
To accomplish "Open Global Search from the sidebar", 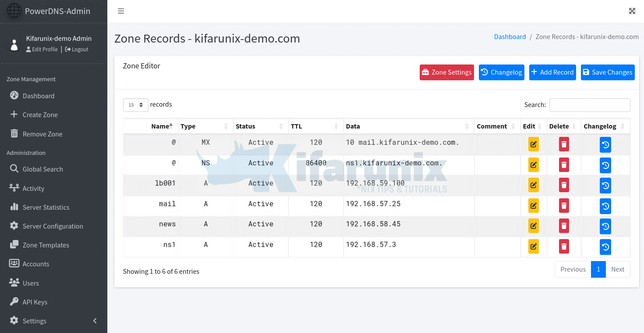I will [42, 169].
